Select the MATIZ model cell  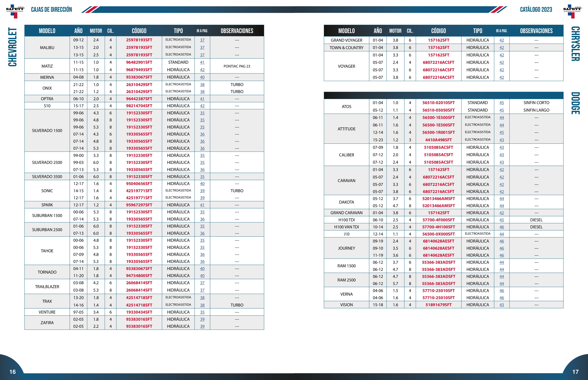47,66
